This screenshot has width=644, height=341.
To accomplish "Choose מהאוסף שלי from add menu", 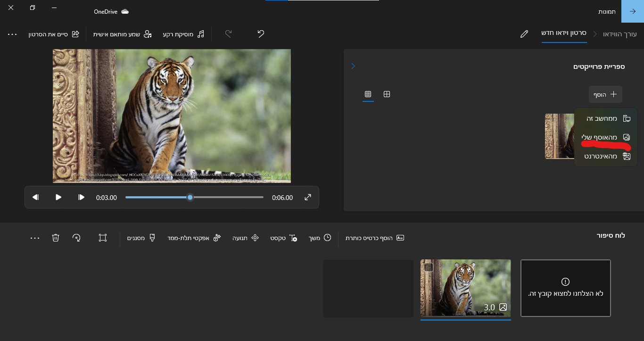I will [x=606, y=137].
